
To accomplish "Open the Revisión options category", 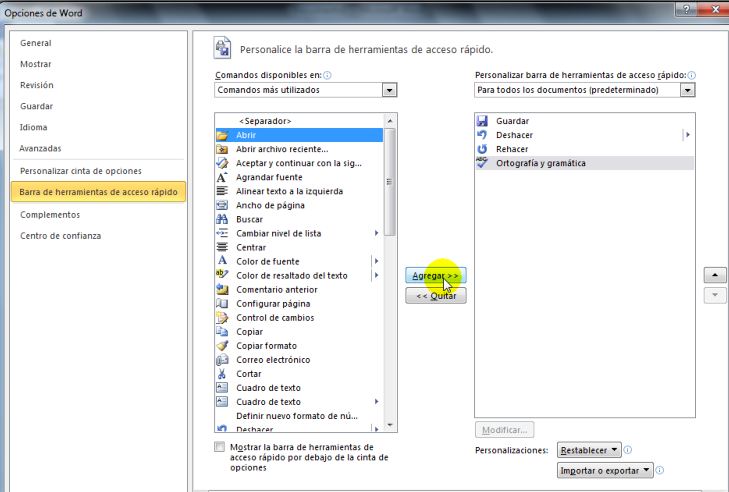I will (x=37, y=85).
